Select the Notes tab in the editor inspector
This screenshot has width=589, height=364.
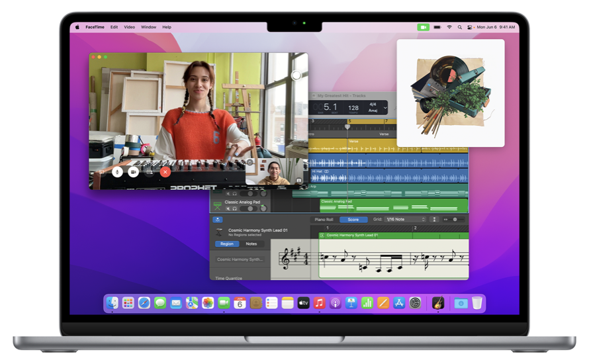click(x=251, y=244)
